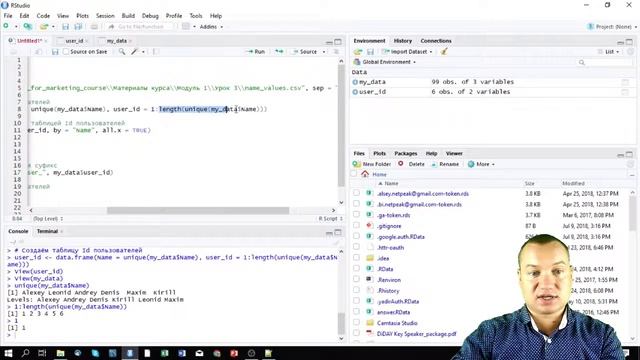Viewport: 640px width, 360px height.
Task: Switch to the Packages tab
Action: click(405, 153)
